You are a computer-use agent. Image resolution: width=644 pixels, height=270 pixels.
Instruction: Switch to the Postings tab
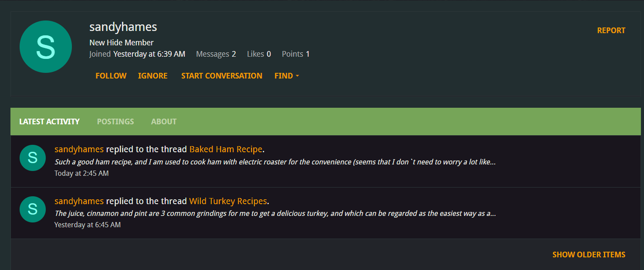115,122
